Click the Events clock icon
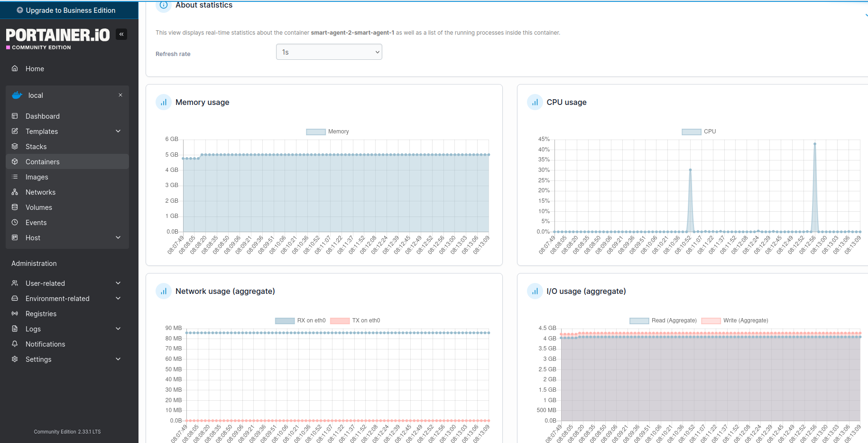 [x=15, y=222]
